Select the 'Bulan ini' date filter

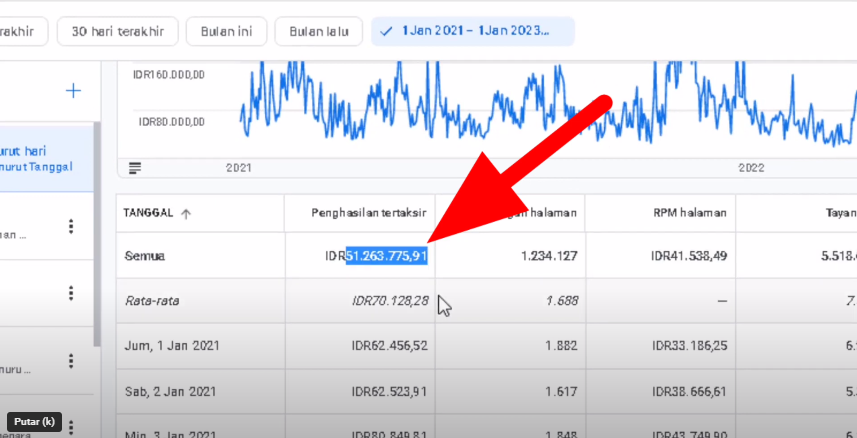[226, 31]
